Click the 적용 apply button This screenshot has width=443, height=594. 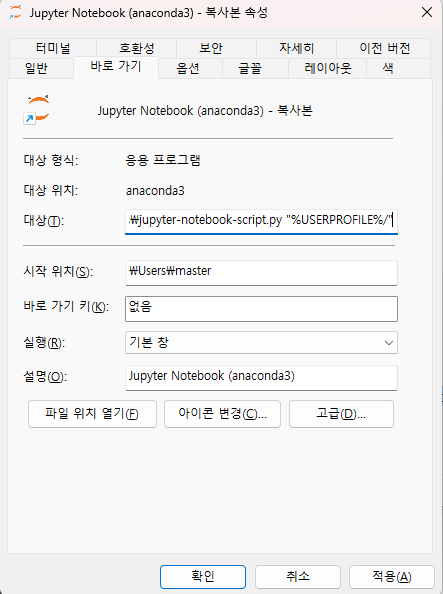[x=391, y=577]
